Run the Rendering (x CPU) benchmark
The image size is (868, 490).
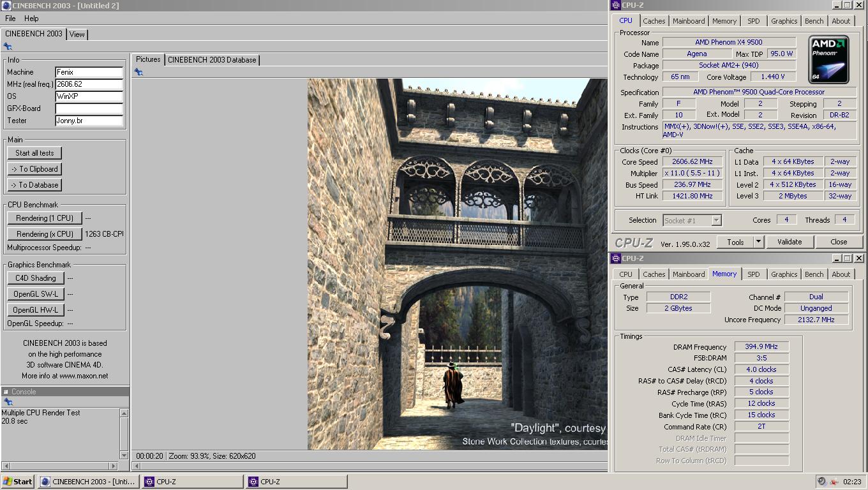(x=45, y=234)
